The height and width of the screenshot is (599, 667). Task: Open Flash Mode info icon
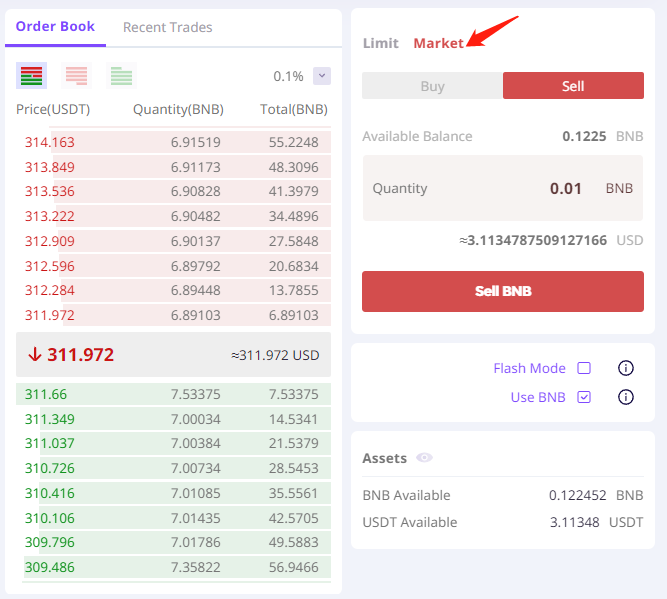(625, 368)
